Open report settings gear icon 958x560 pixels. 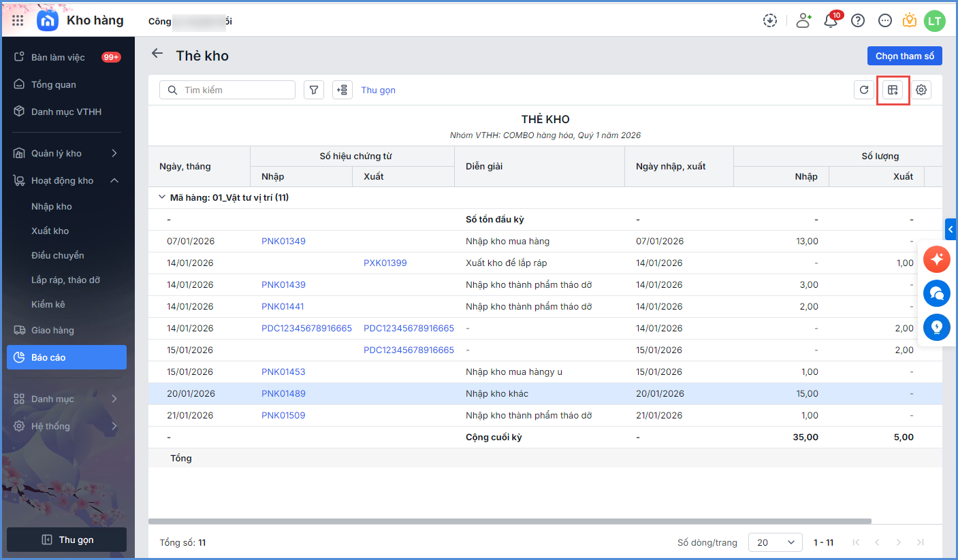point(921,90)
